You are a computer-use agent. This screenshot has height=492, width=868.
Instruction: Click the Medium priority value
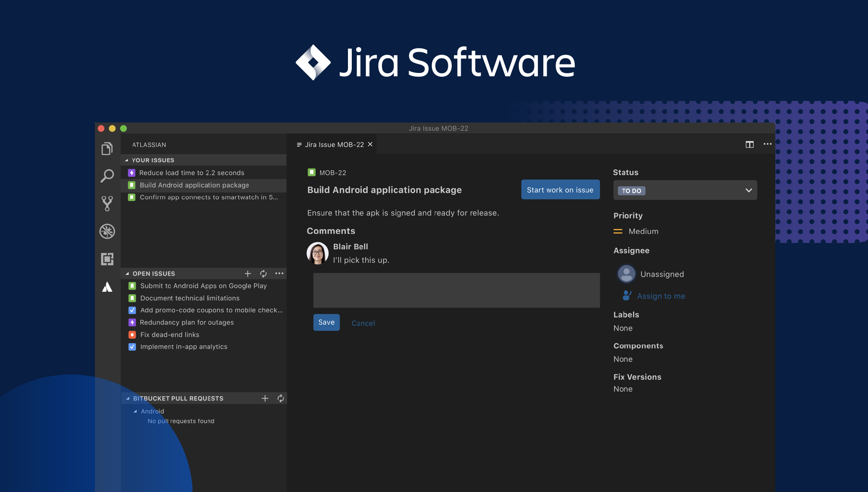(643, 231)
